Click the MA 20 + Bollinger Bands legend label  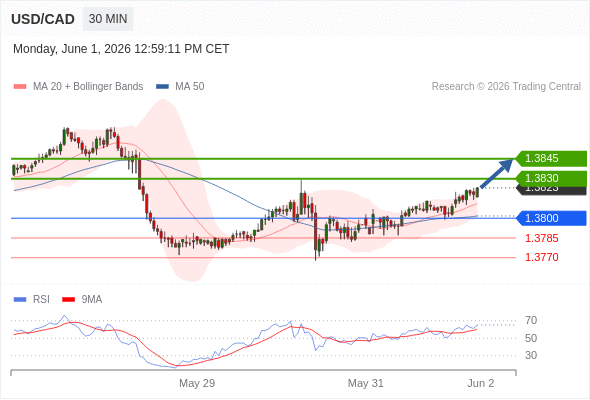[88, 87]
